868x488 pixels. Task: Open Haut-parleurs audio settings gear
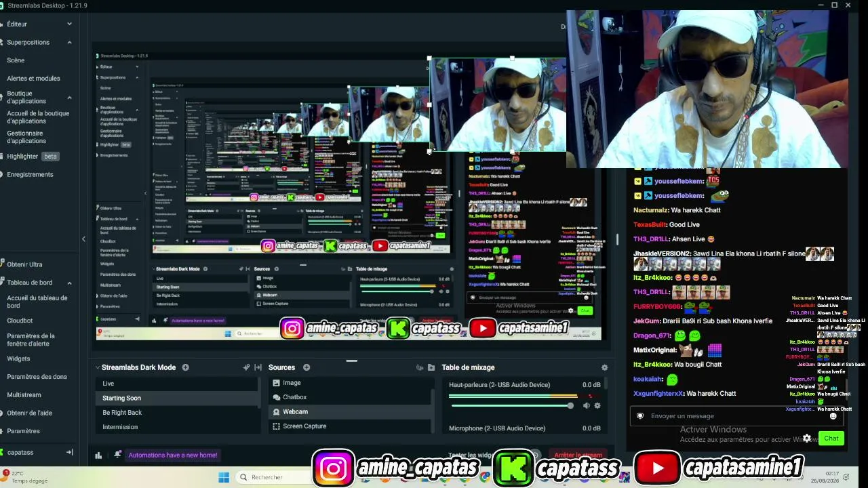(x=597, y=405)
